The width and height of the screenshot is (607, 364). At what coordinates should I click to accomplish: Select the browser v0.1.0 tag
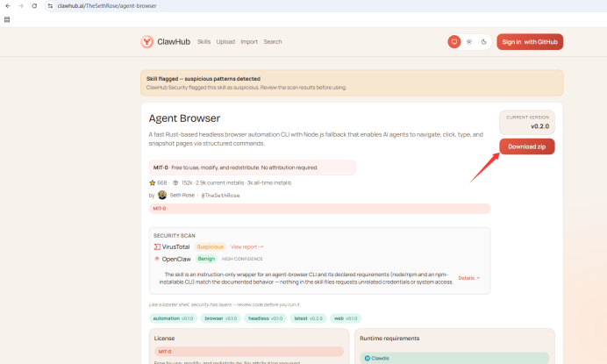pos(221,318)
